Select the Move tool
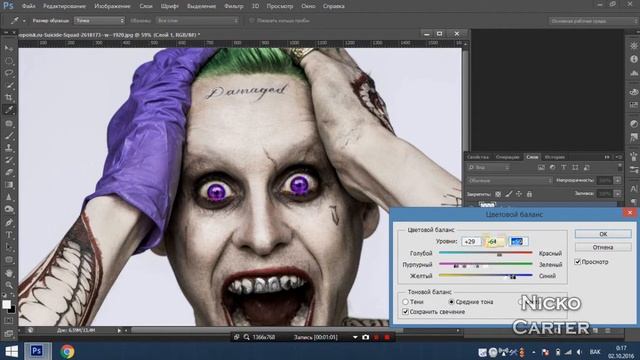The image size is (640, 360). (x=9, y=48)
